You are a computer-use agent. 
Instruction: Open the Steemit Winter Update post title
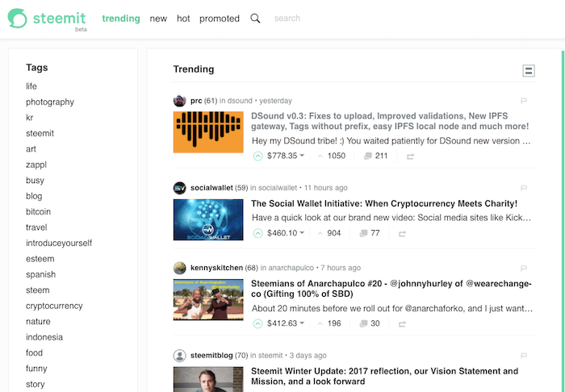pos(384,376)
